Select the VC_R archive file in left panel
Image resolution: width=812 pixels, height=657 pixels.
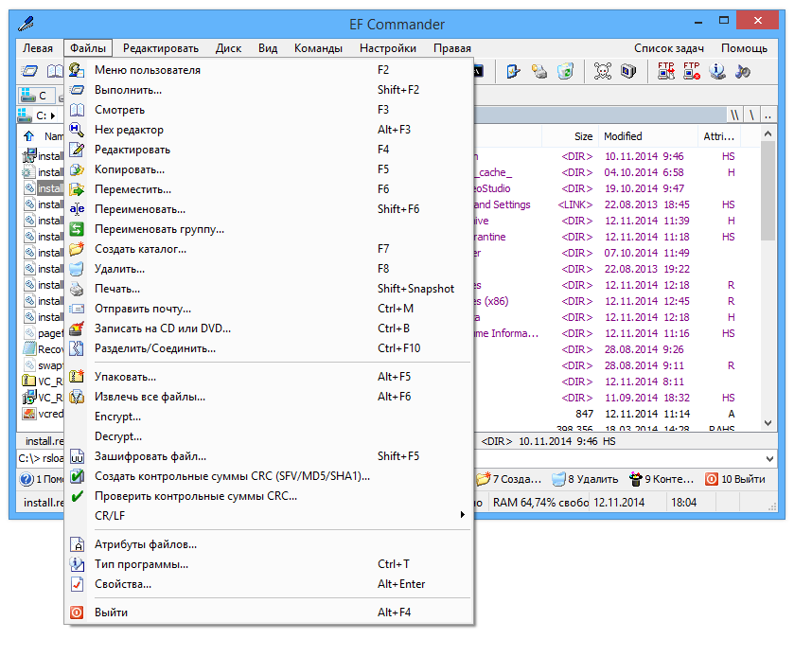click(x=43, y=382)
